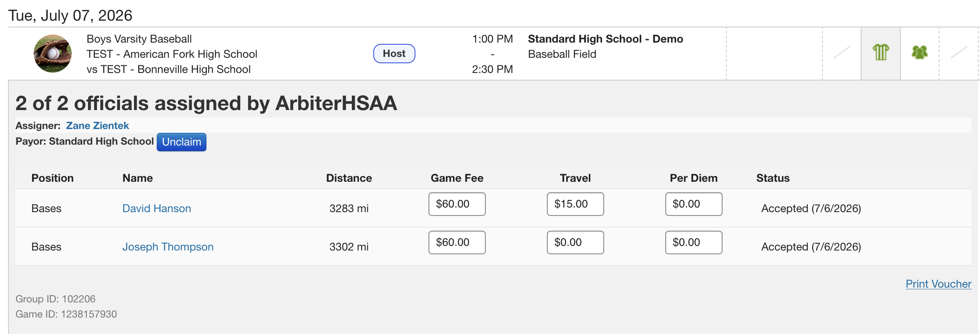Image resolution: width=980 pixels, height=334 pixels.
Task: Edit David Hanson's Per Diem field
Action: tap(694, 204)
